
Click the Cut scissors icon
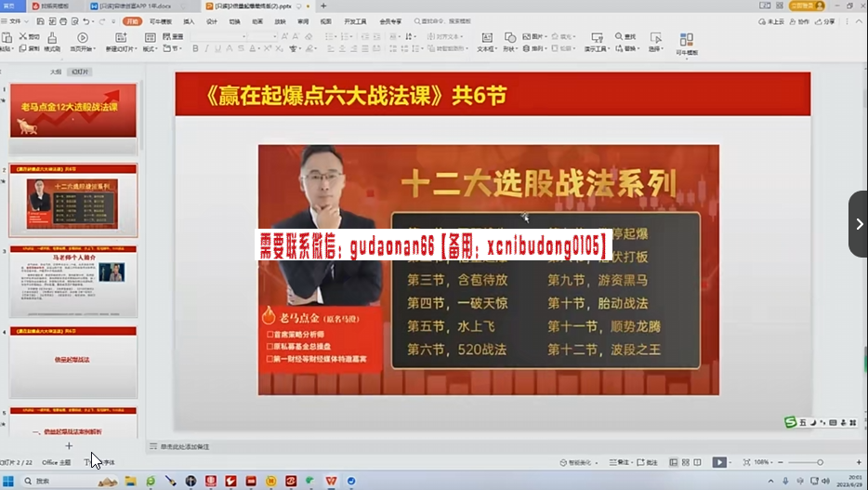pyautogui.click(x=22, y=36)
